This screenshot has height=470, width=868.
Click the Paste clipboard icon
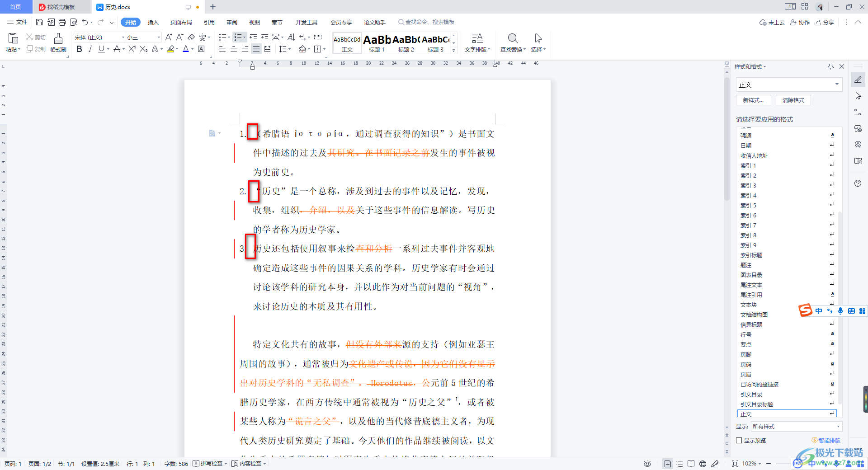click(x=13, y=38)
